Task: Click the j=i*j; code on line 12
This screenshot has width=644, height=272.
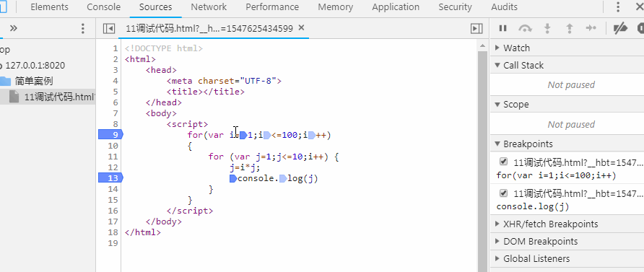Action: [245, 167]
